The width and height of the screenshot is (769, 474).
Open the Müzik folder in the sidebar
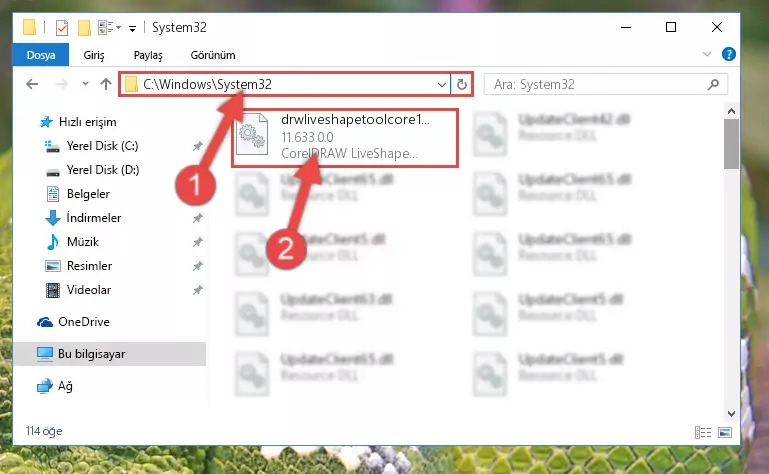83,242
